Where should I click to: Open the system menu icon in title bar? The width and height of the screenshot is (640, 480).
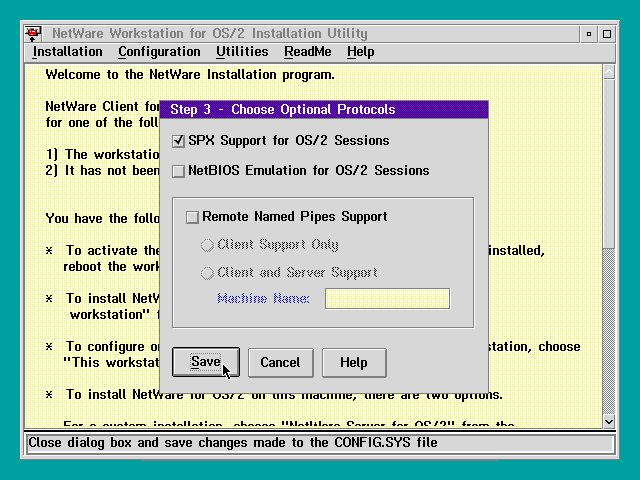tap(33, 33)
